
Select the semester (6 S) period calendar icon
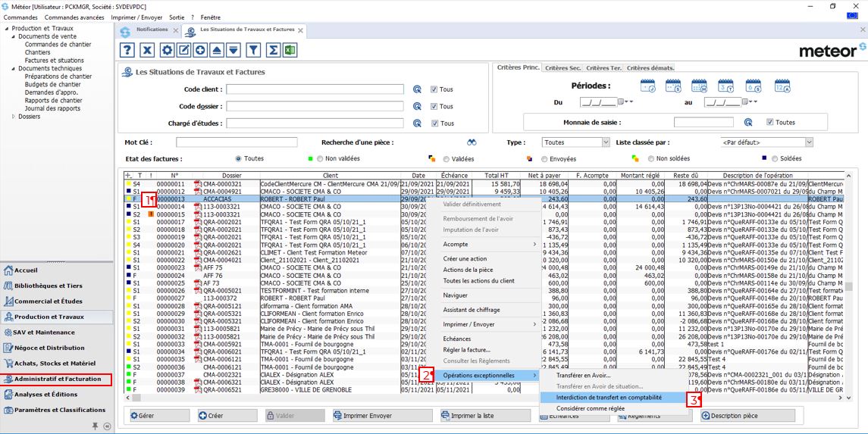pyautogui.click(x=754, y=85)
